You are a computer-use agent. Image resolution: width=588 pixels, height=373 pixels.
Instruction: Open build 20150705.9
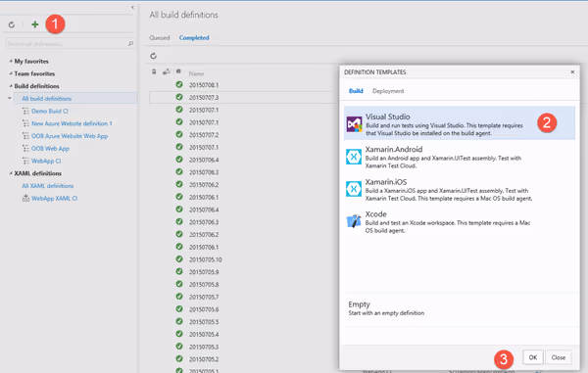click(204, 272)
